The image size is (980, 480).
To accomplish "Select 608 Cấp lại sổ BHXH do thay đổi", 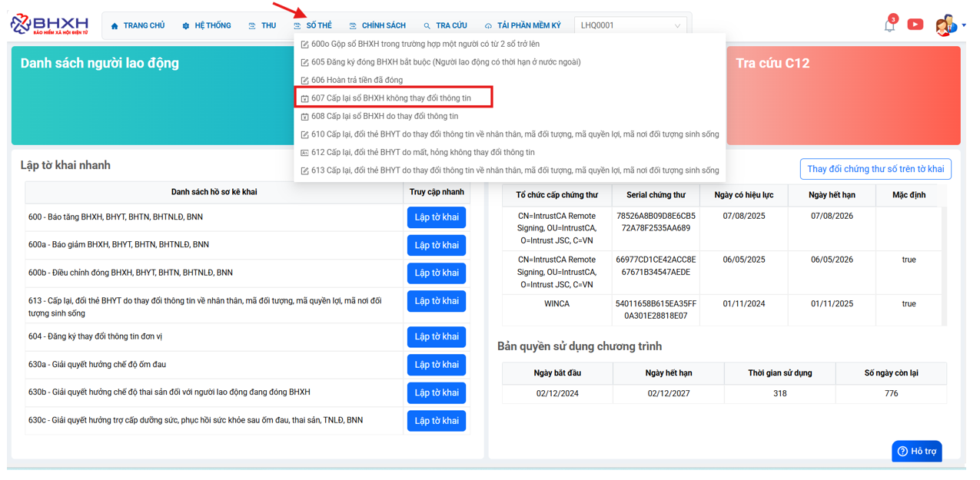I will tap(384, 116).
